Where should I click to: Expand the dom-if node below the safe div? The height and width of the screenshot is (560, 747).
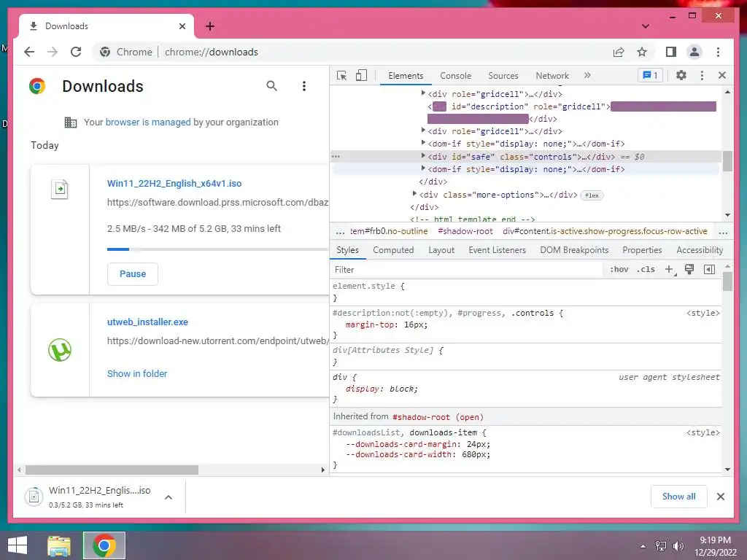pos(422,168)
